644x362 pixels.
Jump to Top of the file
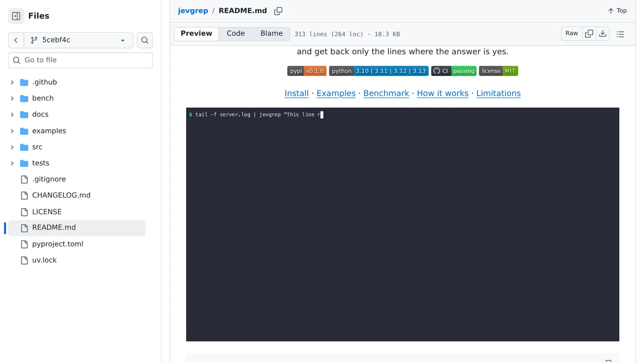[x=617, y=11]
